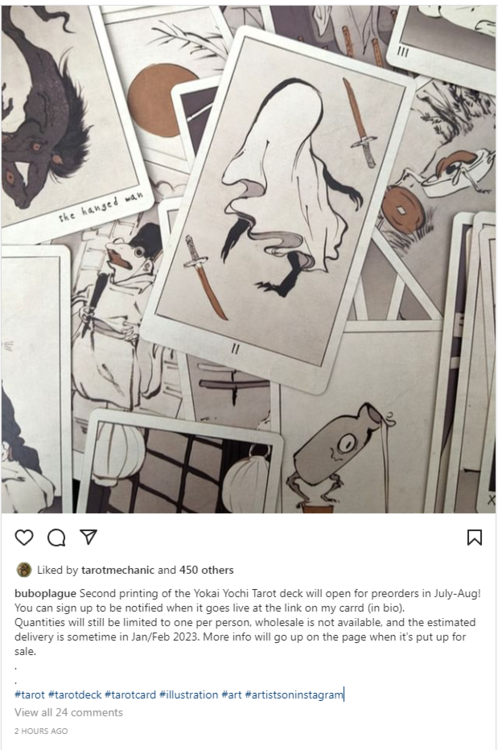498x750 pixels.
Task: Open the #tarotcard hashtag
Action: coord(131,695)
